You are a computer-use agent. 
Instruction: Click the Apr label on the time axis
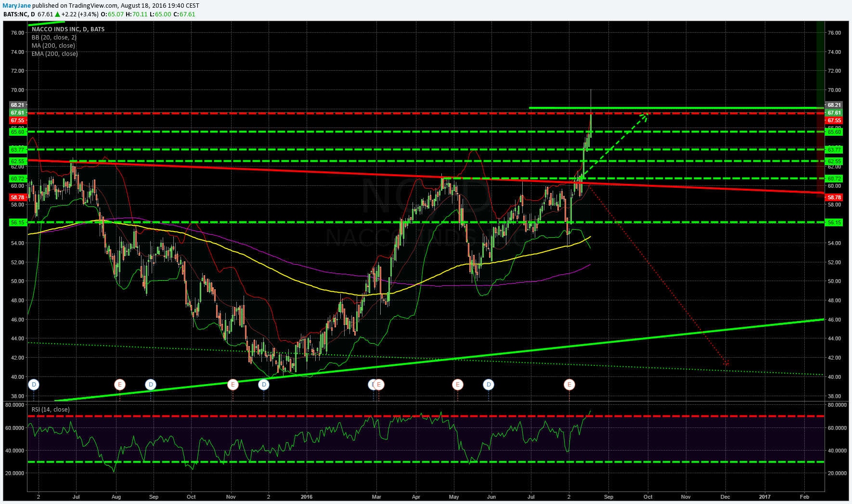tap(416, 497)
